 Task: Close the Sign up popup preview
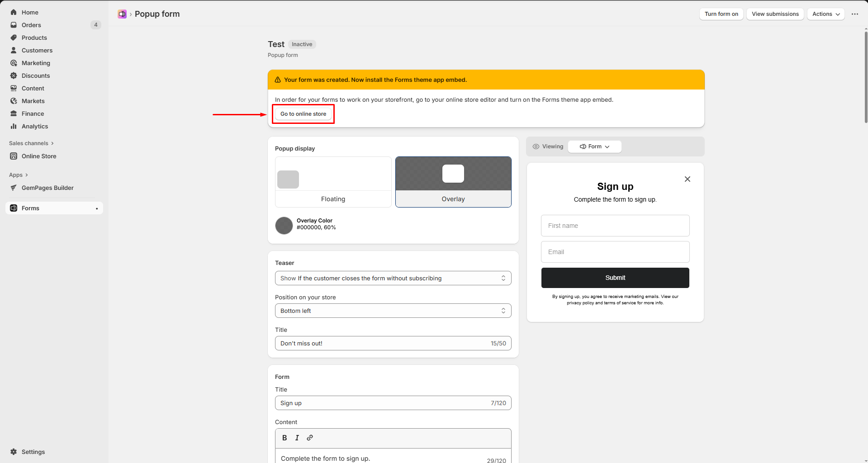tap(687, 179)
